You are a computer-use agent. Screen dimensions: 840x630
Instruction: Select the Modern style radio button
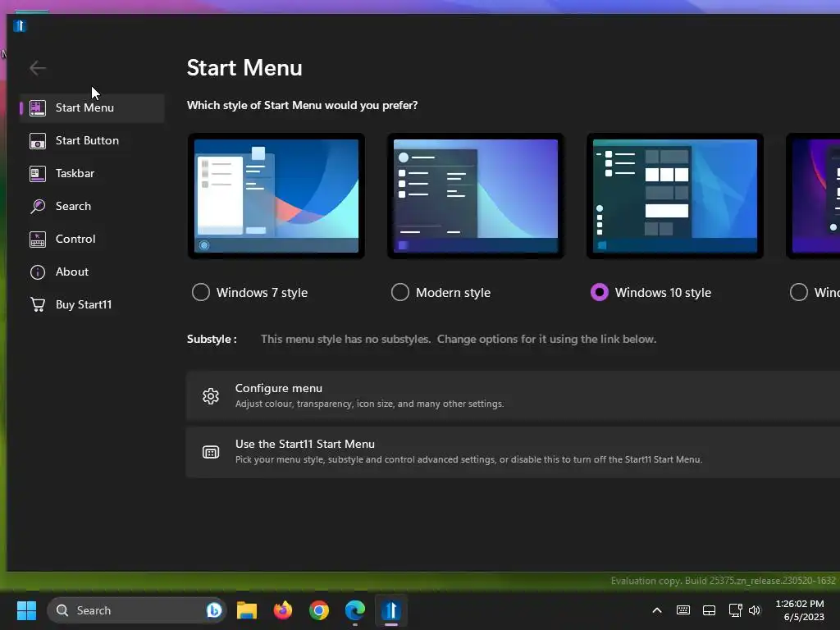click(400, 293)
